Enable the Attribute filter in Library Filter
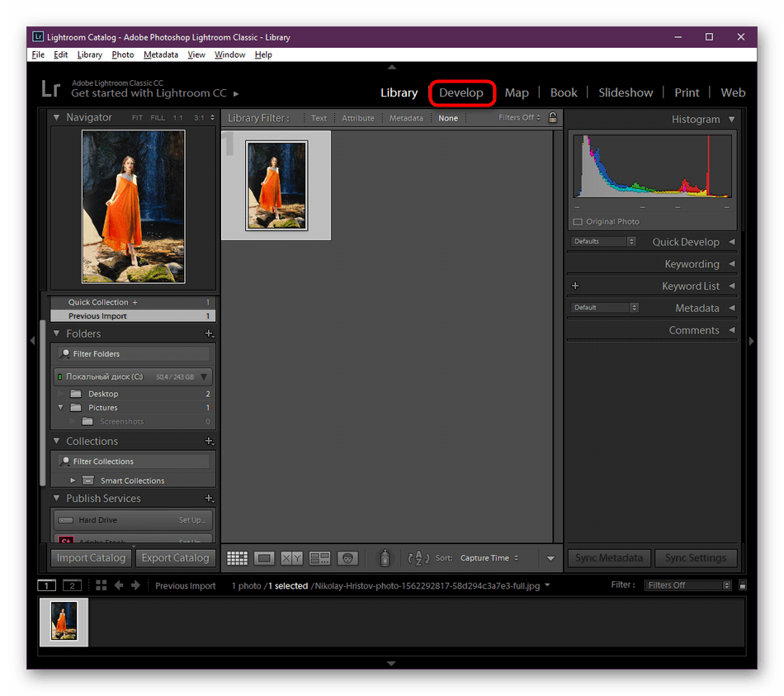This screenshot has height=696, width=784. click(x=357, y=117)
